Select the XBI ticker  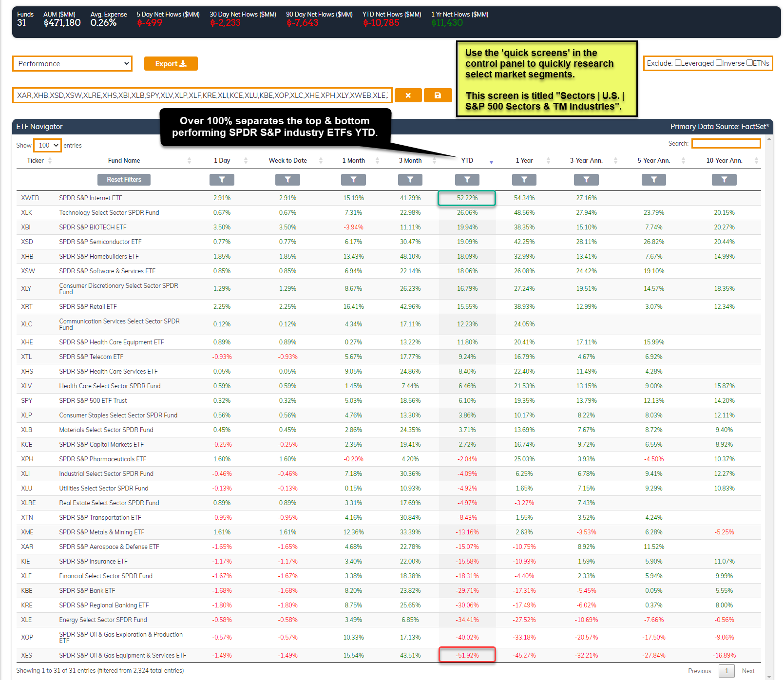(x=26, y=227)
